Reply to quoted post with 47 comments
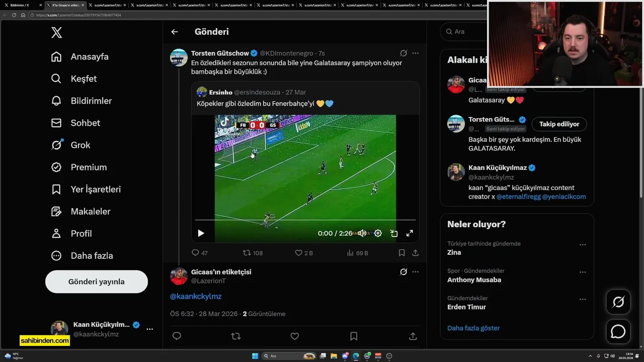This screenshot has height=362, width=644. coord(200,253)
